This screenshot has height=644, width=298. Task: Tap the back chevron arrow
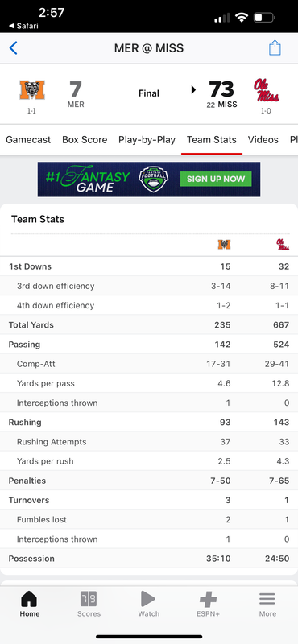point(13,48)
